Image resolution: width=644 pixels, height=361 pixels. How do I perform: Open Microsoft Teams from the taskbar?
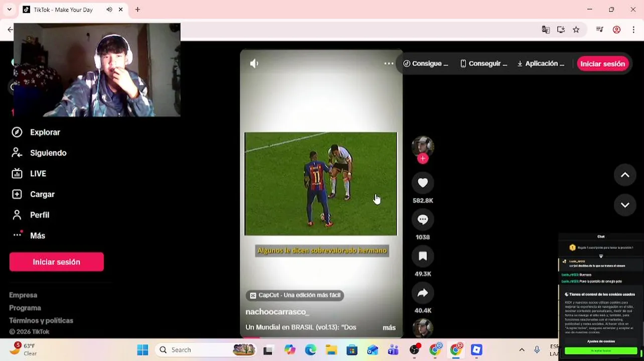click(x=393, y=350)
